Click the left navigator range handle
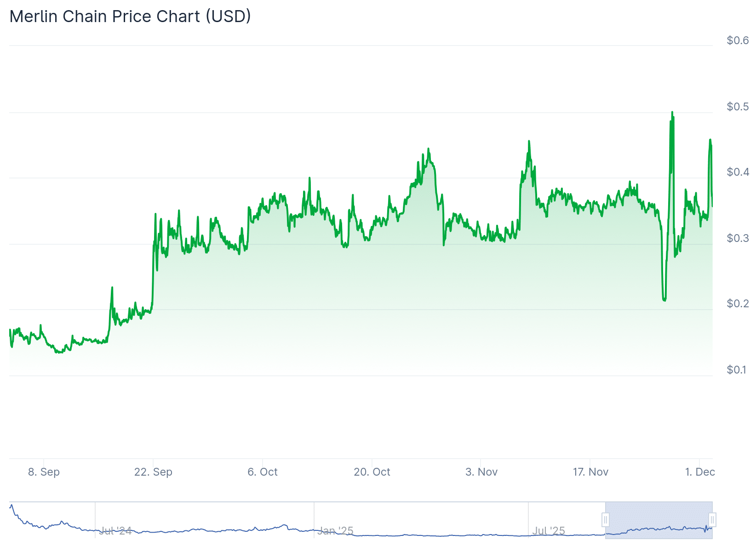This screenshot has height=552, width=756. [606, 520]
